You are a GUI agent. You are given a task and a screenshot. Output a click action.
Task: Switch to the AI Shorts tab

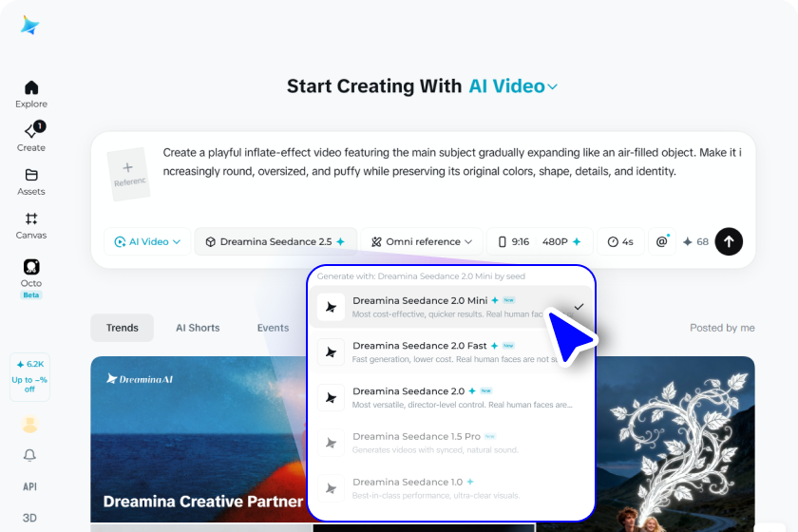(x=198, y=328)
